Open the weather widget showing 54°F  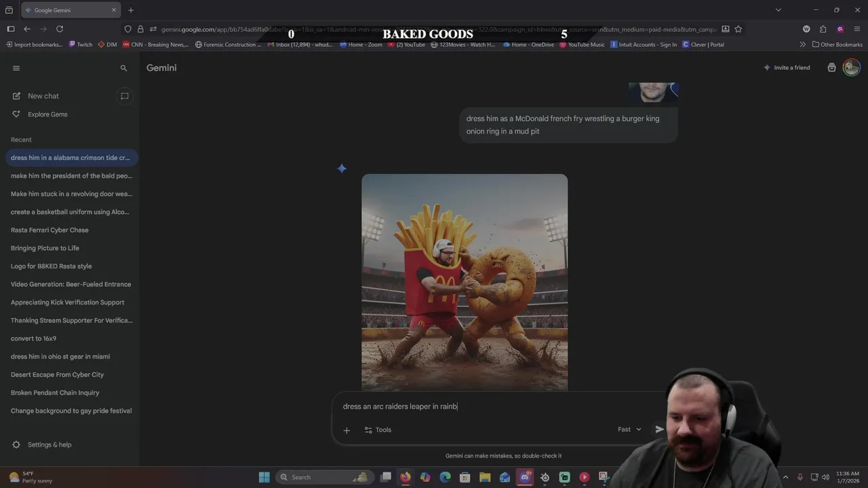tap(31, 477)
